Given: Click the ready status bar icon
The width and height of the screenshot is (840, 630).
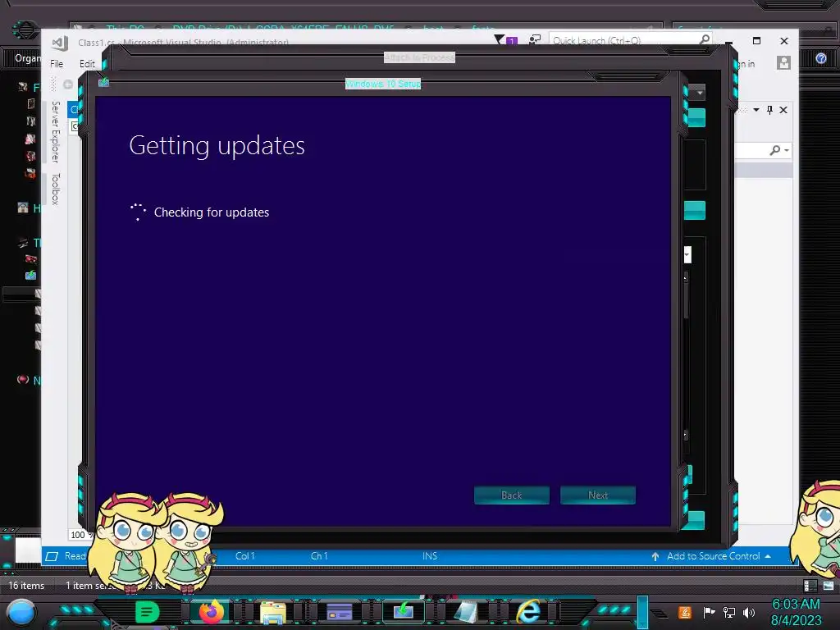Looking at the screenshot, I should tap(52, 556).
